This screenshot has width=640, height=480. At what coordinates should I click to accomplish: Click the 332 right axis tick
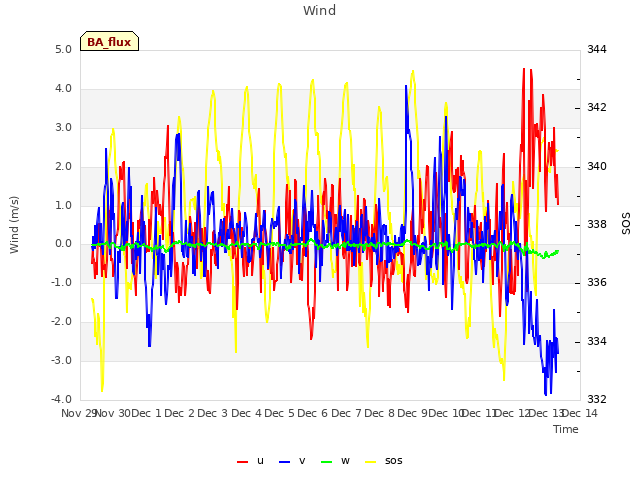point(597,399)
